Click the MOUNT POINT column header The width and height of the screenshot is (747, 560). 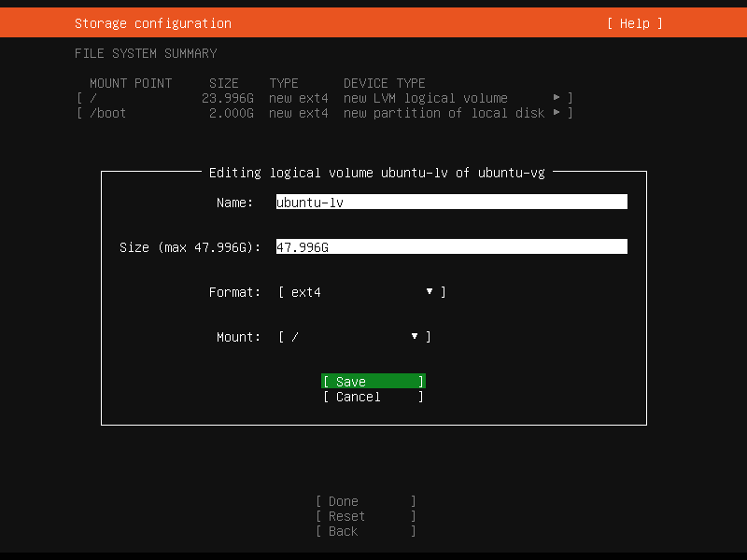(x=131, y=83)
